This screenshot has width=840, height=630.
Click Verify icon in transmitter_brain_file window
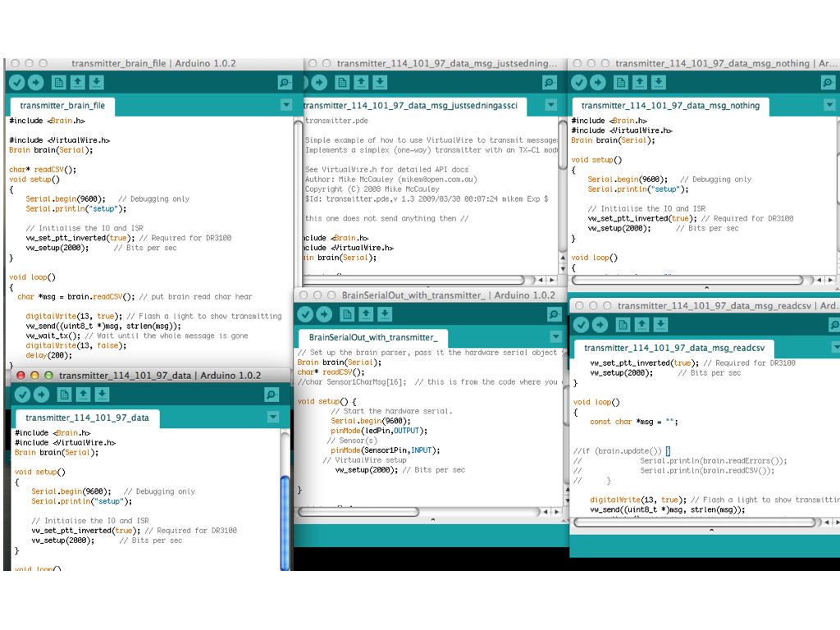(x=17, y=82)
